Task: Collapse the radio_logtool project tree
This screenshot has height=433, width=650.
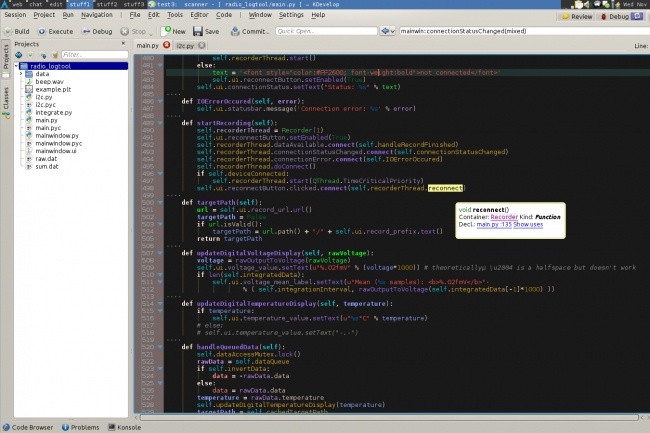Action: [17, 66]
